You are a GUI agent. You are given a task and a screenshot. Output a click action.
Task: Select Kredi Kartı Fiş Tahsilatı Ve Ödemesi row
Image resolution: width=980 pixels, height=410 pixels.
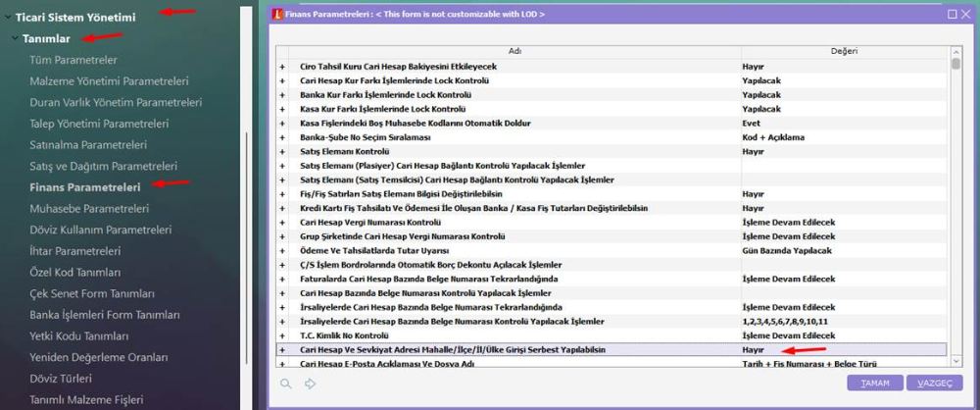pyautogui.click(x=612, y=208)
